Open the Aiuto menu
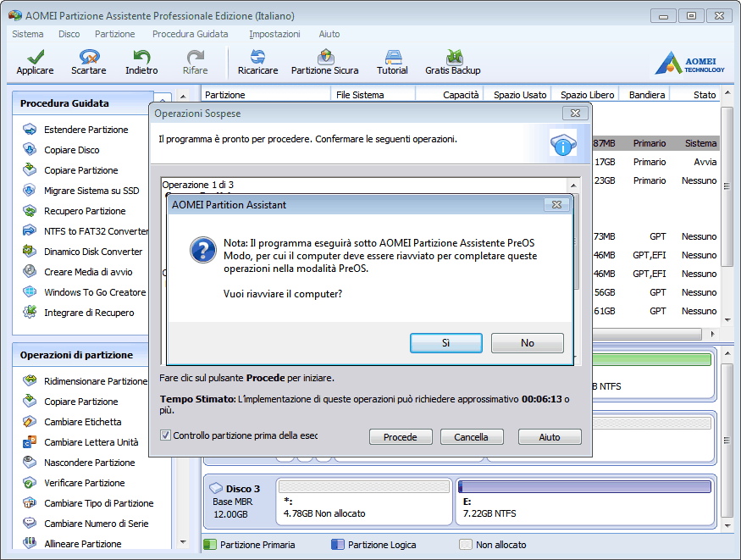This screenshot has width=741, height=560. point(329,34)
